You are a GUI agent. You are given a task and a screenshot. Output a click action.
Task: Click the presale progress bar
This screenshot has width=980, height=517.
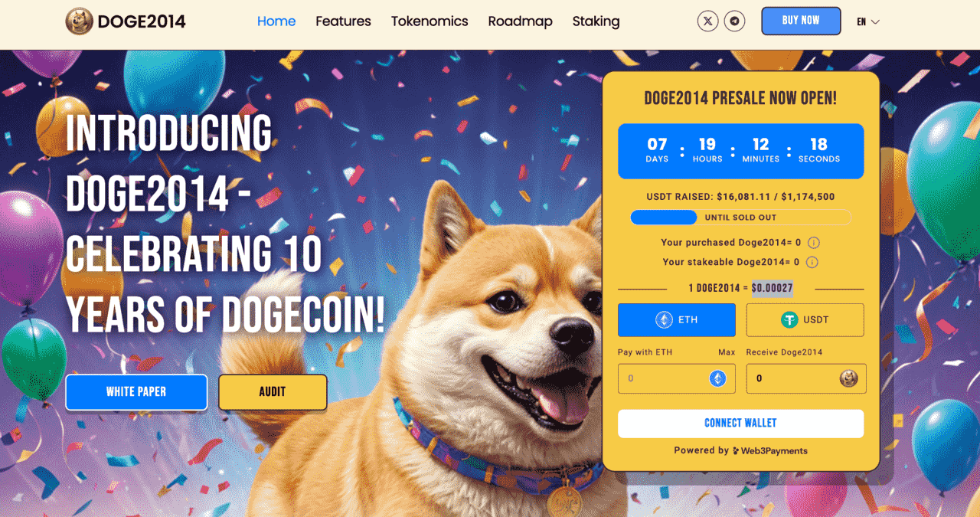tap(740, 218)
